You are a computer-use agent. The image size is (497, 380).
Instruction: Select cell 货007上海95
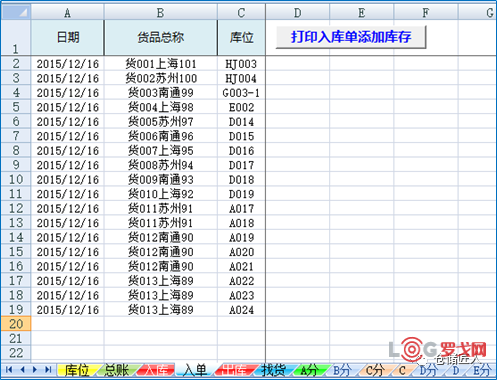pos(161,151)
